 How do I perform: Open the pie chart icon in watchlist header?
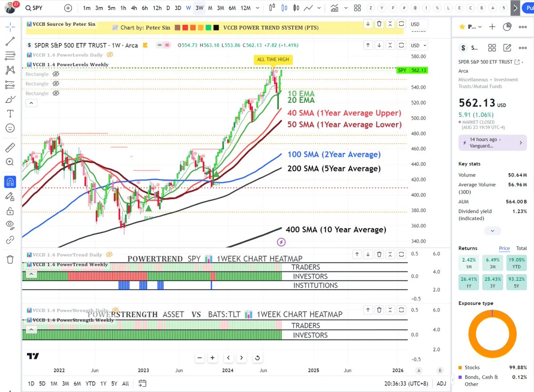(507, 27)
